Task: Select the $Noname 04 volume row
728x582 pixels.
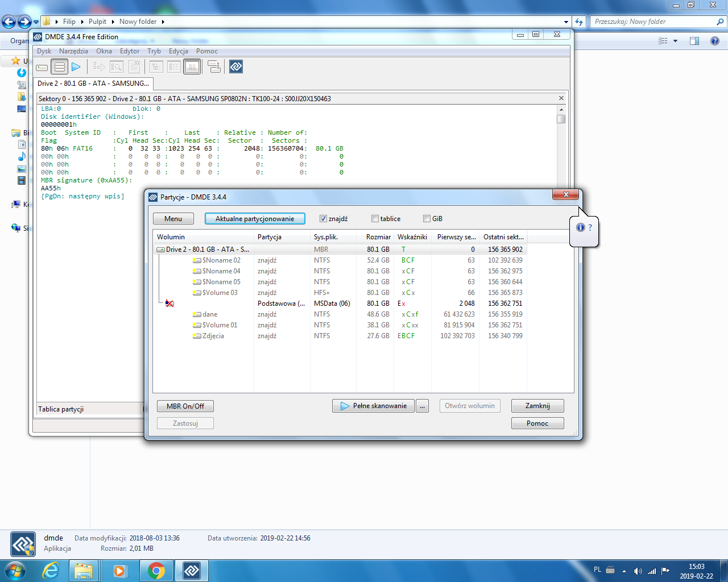Action: coord(340,271)
